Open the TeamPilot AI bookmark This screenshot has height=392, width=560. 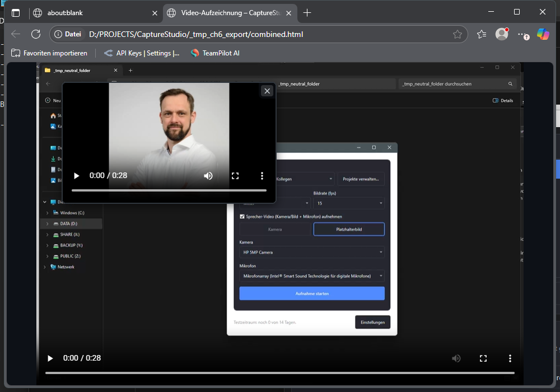(x=215, y=53)
